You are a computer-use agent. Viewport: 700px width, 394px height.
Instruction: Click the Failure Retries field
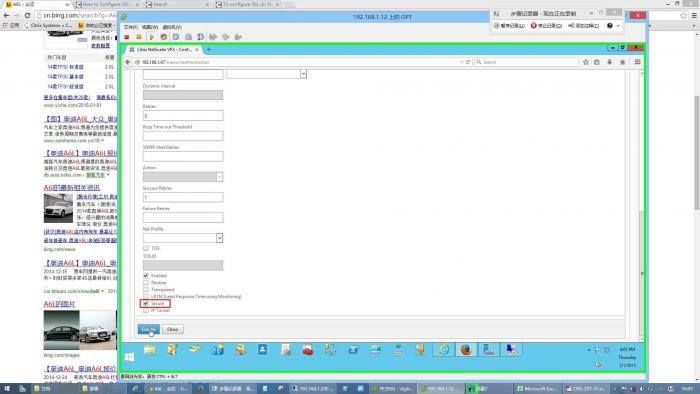point(183,218)
